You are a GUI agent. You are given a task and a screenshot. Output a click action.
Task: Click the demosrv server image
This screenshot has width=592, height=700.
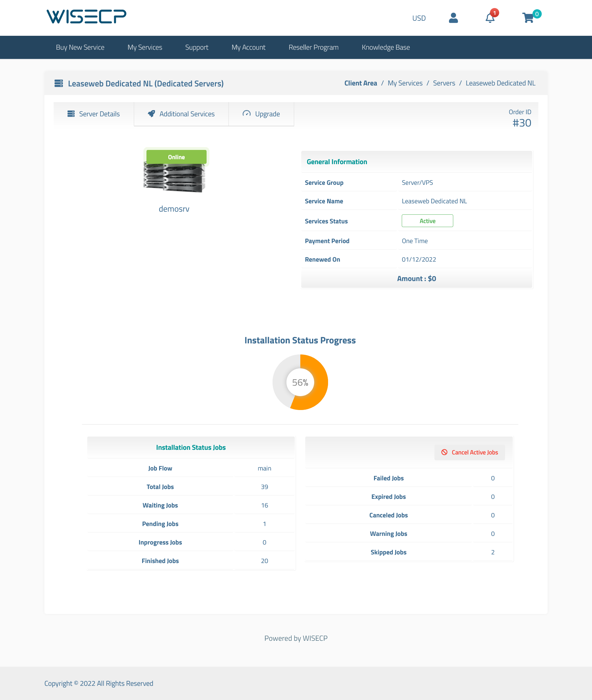(x=174, y=178)
